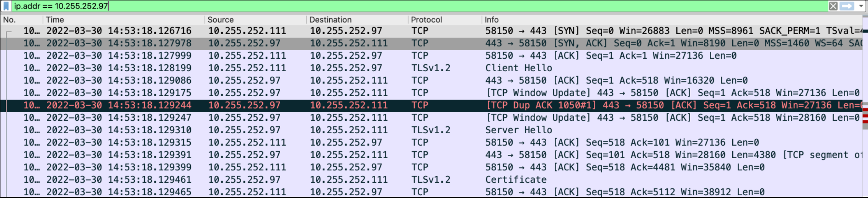The image size is (868, 198).
Task: Sort packets by the No. column
Action: [x=21, y=20]
